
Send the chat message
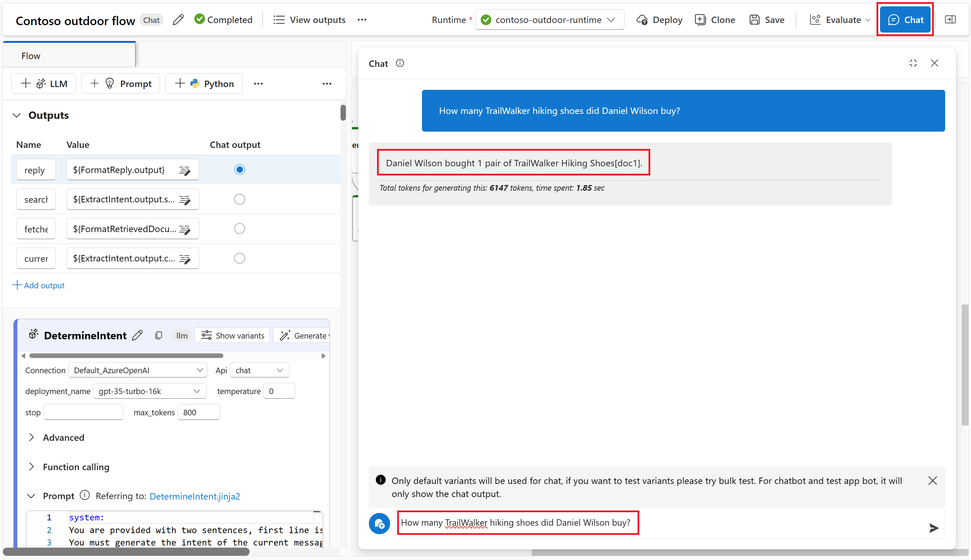[x=933, y=528]
